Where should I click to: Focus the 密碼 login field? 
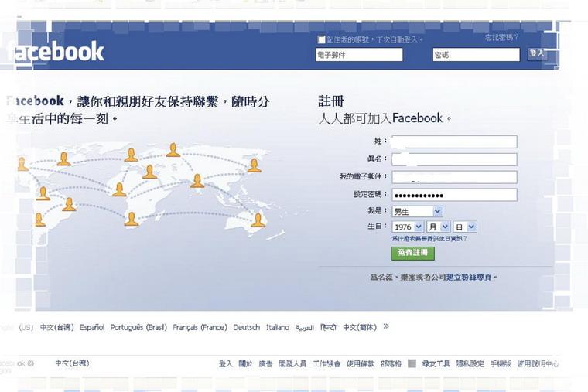[477, 55]
